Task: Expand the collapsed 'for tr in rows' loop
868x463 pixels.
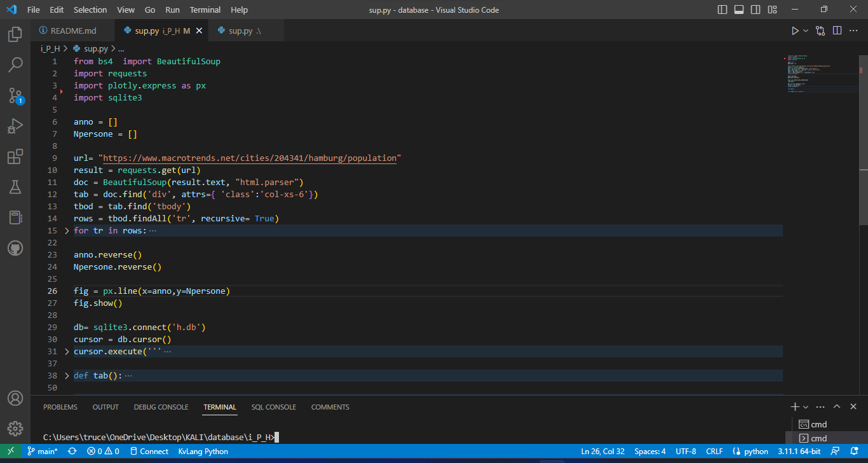Action: tap(66, 230)
